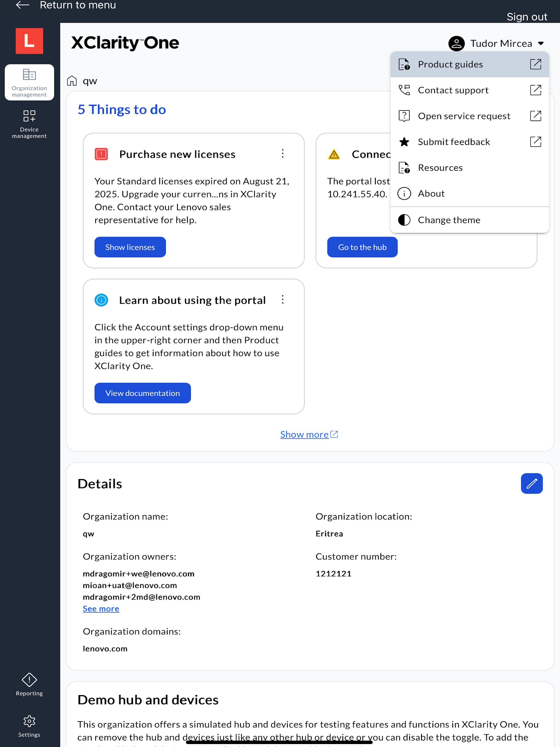Click the qw breadcrumb label
The image size is (560, 747).
(x=90, y=81)
